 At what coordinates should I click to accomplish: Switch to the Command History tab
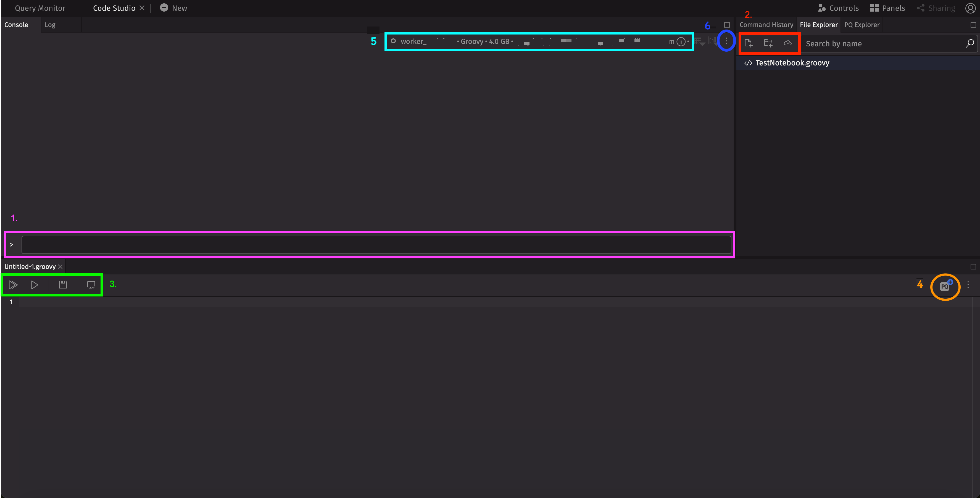pyautogui.click(x=766, y=25)
